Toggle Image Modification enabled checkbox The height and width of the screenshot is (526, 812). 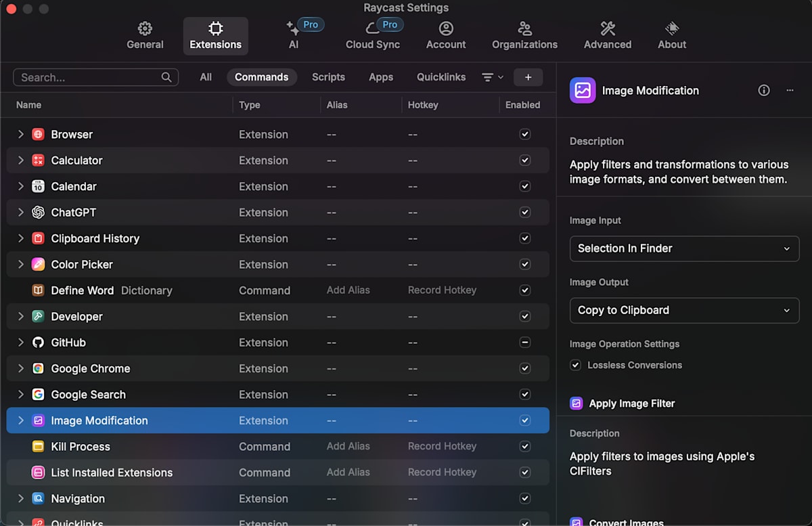click(x=524, y=420)
